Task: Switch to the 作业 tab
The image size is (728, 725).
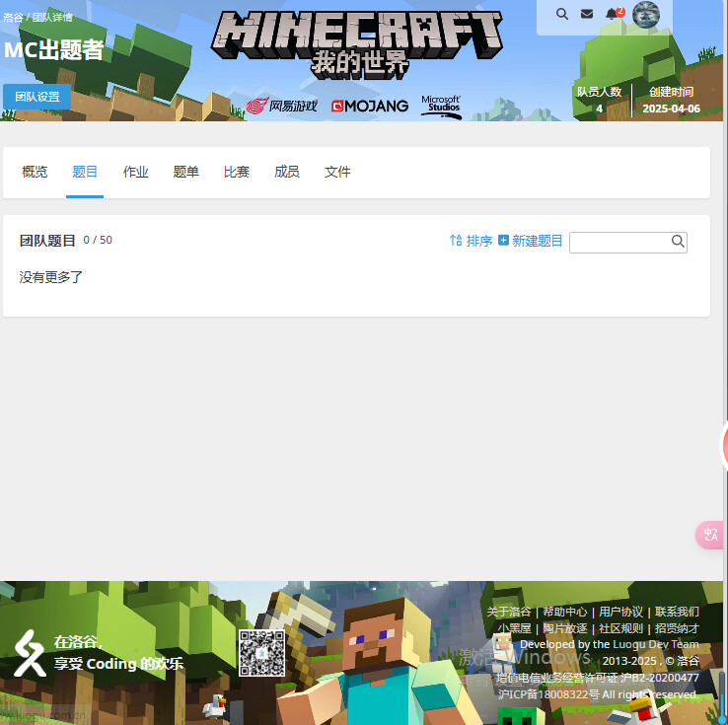Action: pos(135,172)
